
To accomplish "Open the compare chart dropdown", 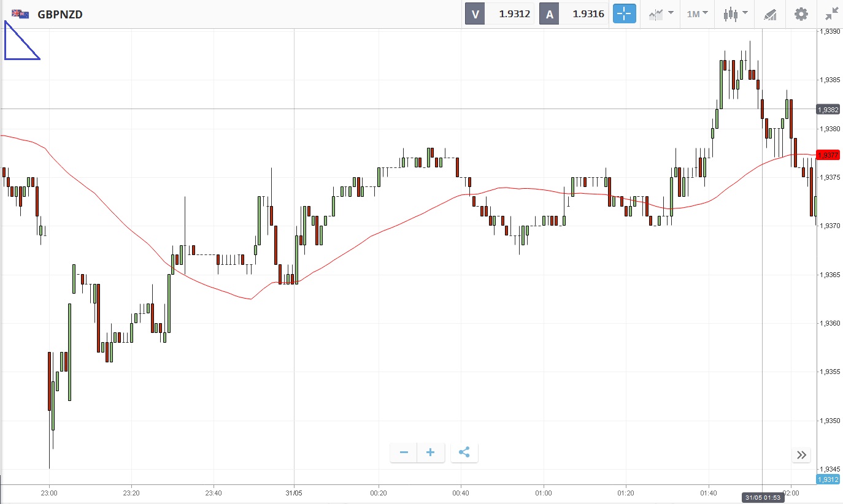I will [x=661, y=14].
